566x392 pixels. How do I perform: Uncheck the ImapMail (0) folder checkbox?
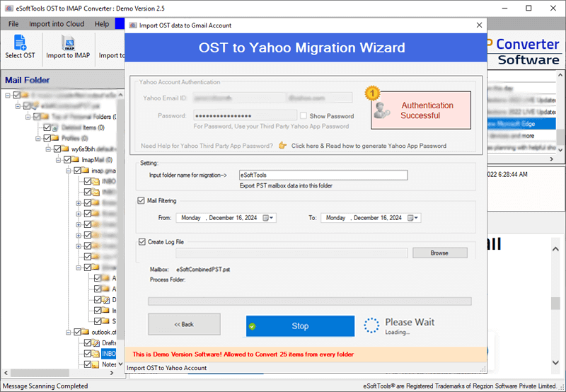[67, 159]
